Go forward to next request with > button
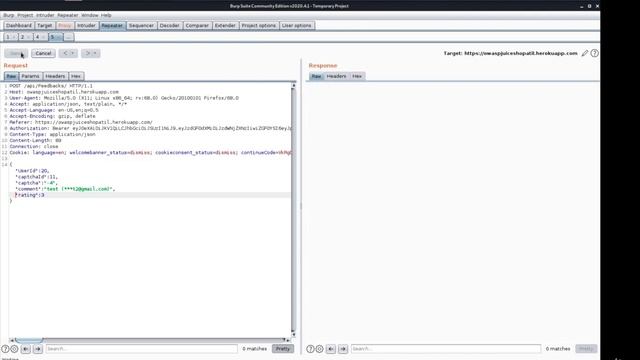Viewport: 640px width, 360px height. click(87, 53)
